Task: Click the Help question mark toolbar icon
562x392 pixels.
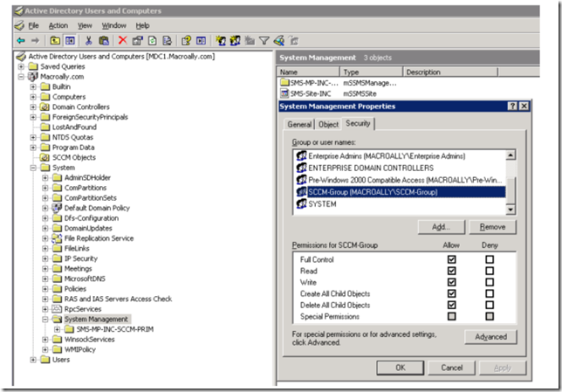Action: (x=186, y=40)
